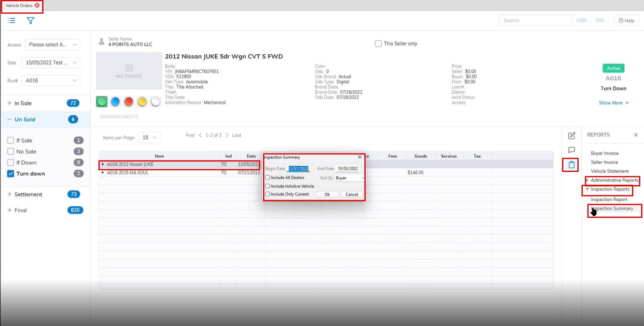
Task: Select the Inspection Report entry
Action: pyautogui.click(x=609, y=199)
